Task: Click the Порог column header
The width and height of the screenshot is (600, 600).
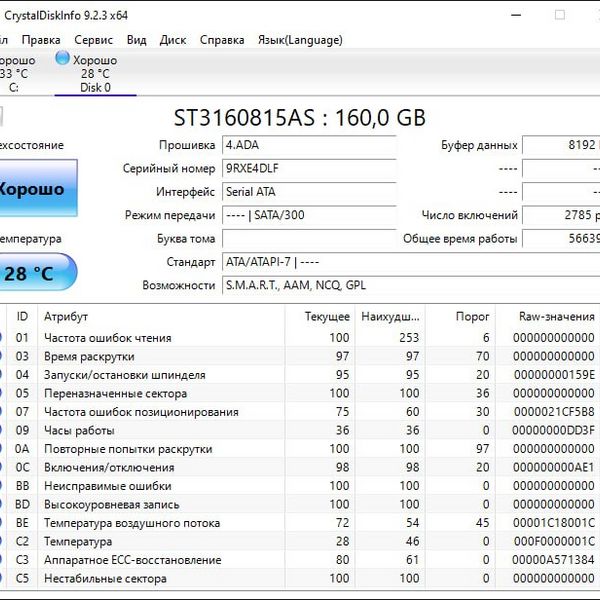Action: coord(460,317)
